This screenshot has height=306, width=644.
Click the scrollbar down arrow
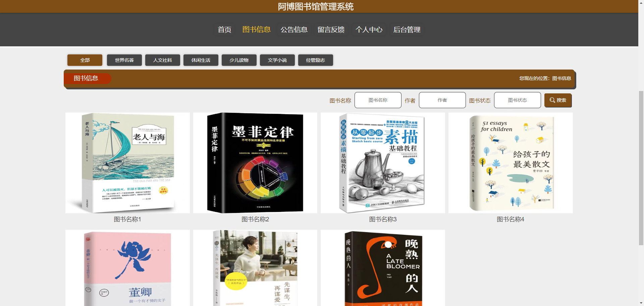tap(641, 303)
